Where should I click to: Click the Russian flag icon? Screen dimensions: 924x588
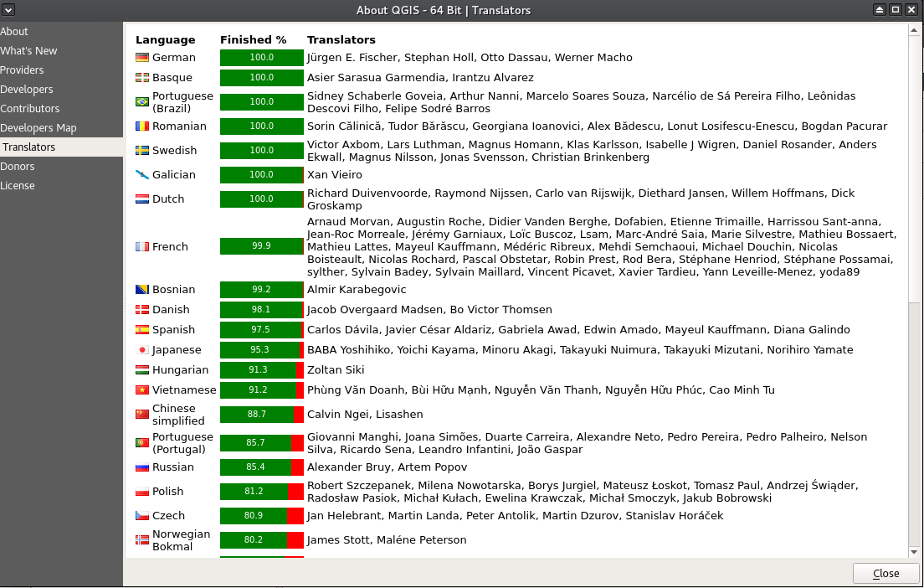pyautogui.click(x=142, y=467)
